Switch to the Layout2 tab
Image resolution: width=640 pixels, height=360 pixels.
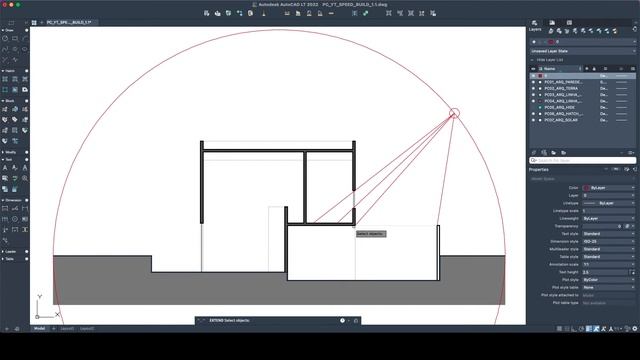(x=87, y=329)
